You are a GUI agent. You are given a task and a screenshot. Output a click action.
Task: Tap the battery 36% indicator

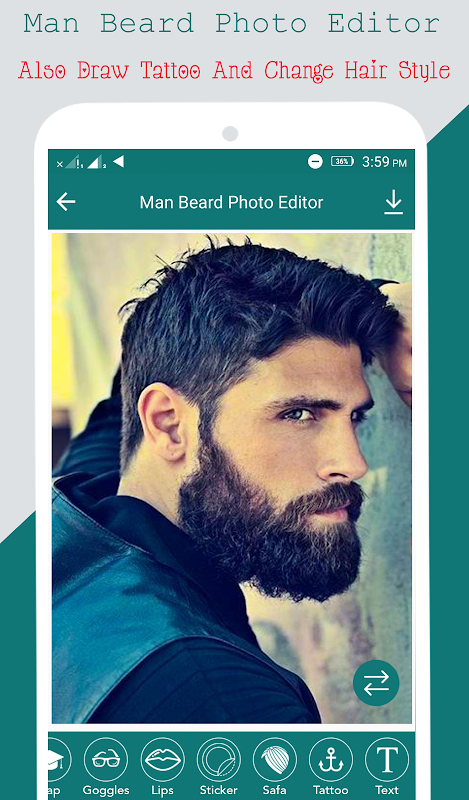(x=342, y=162)
